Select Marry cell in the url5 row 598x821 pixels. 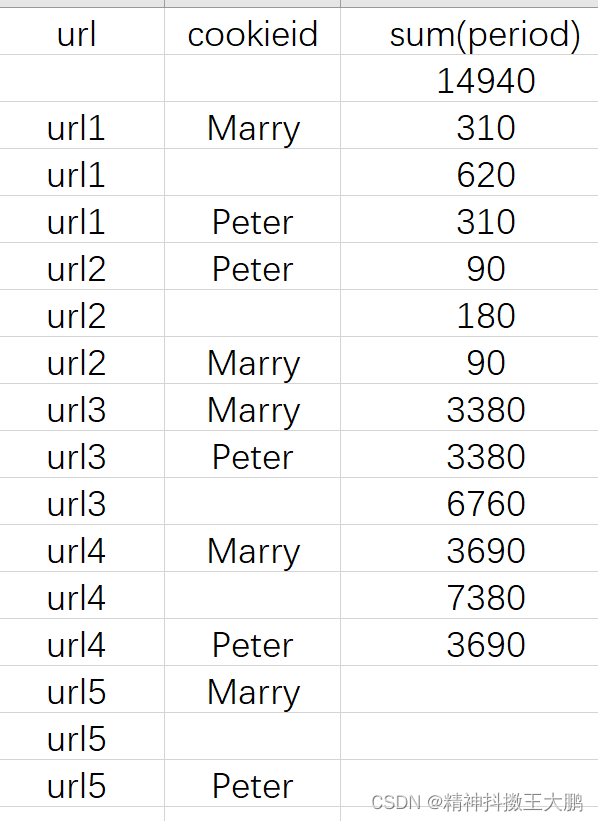(x=252, y=689)
